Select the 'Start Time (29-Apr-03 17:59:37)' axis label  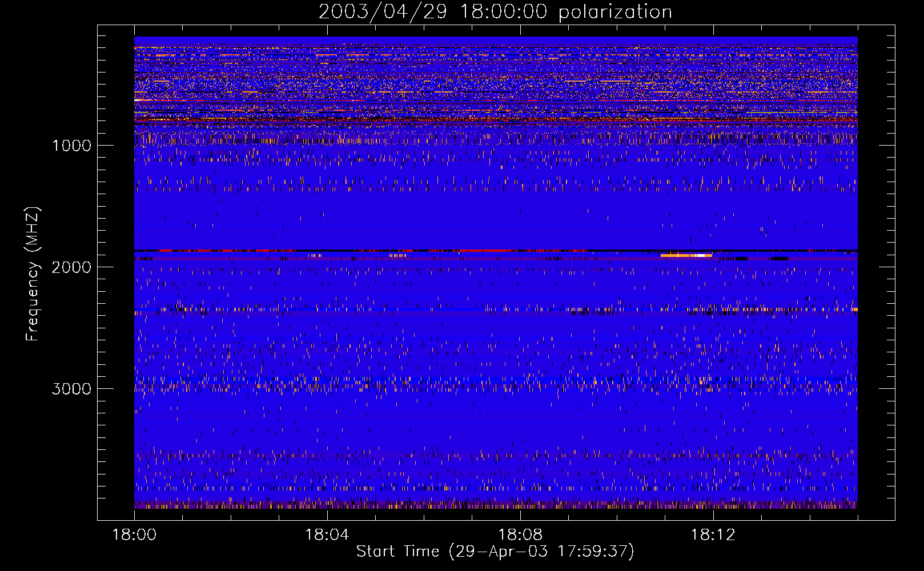point(495,552)
